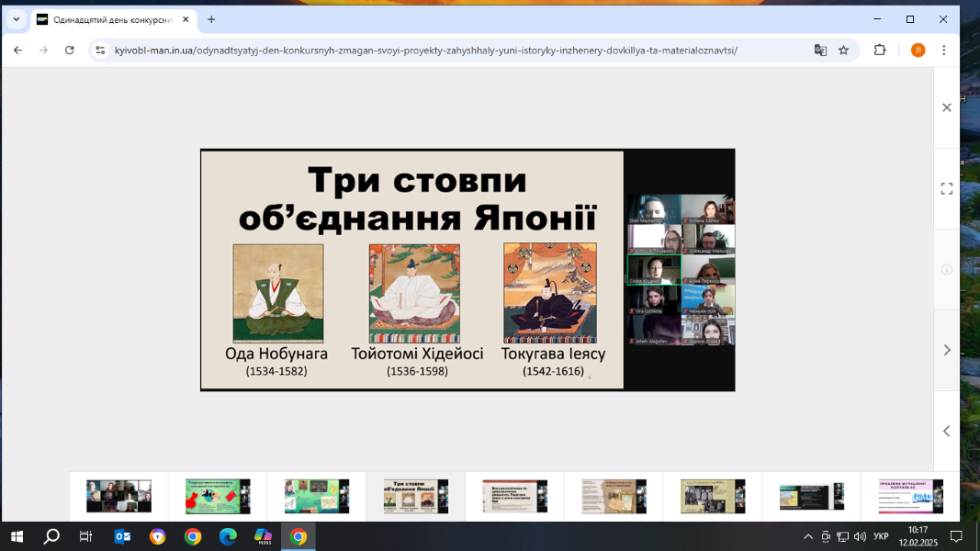Open Google Translate for this page
The height and width of the screenshot is (551, 980).
pos(820,51)
